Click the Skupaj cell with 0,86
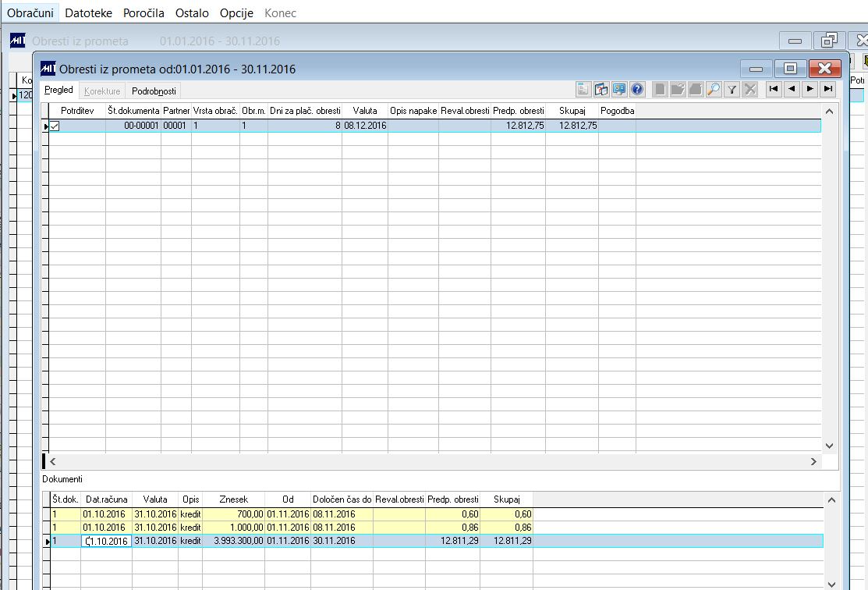This screenshot has width=868, height=590. click(x=506, y=528)
